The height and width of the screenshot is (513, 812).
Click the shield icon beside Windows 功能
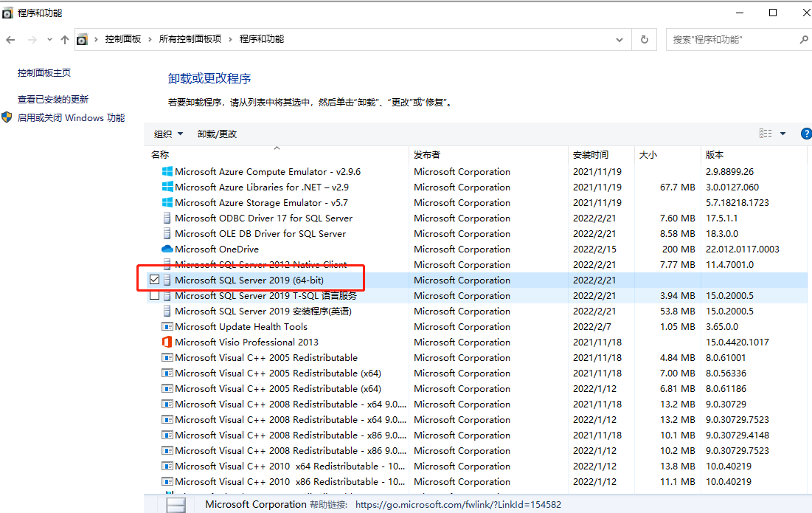coord(7,117)
